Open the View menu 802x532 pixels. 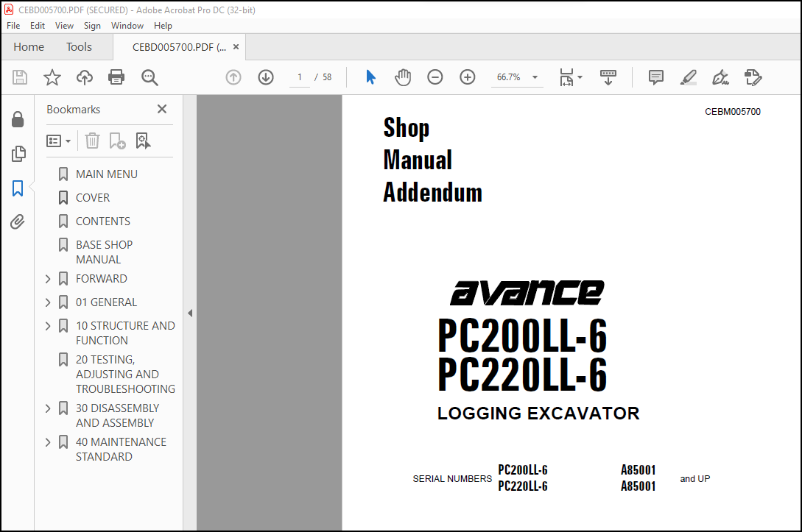[64, 26]
